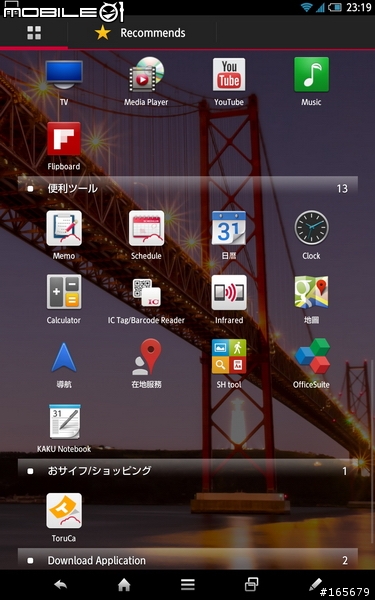Open the TV app
Screen dimensions: 375x600
tap(64, 75)
